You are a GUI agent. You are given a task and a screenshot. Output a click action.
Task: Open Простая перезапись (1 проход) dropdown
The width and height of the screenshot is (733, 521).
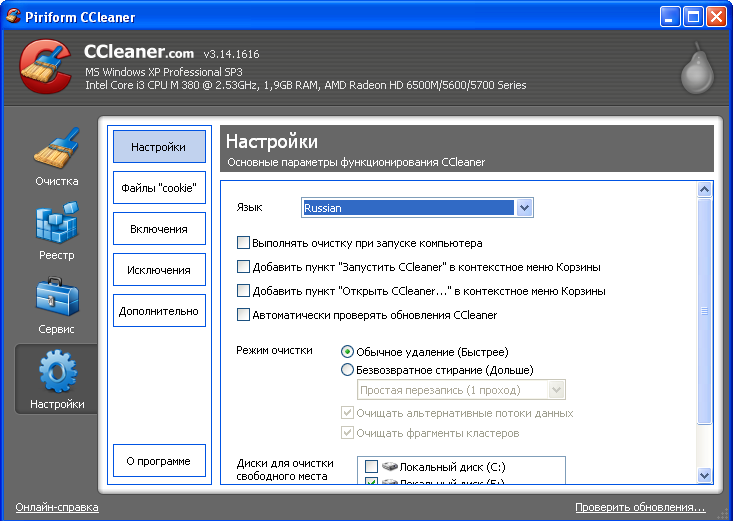point(556,390)
